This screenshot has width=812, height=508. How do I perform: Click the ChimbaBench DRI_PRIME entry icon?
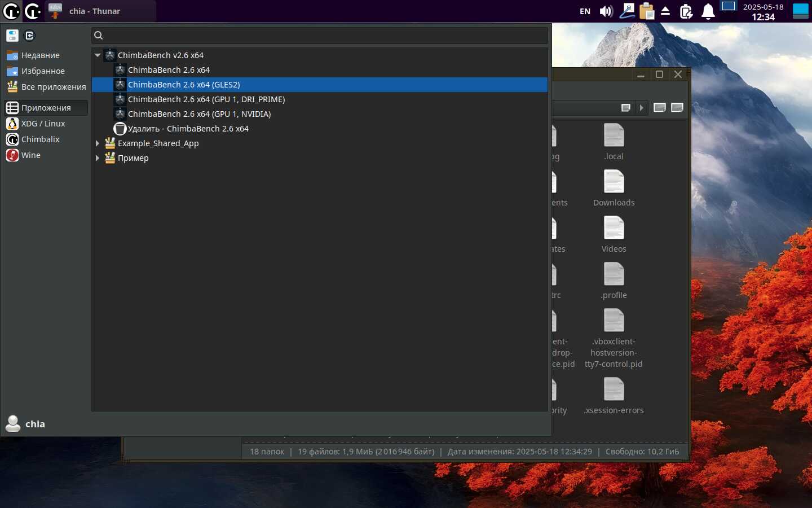[120, 99]
